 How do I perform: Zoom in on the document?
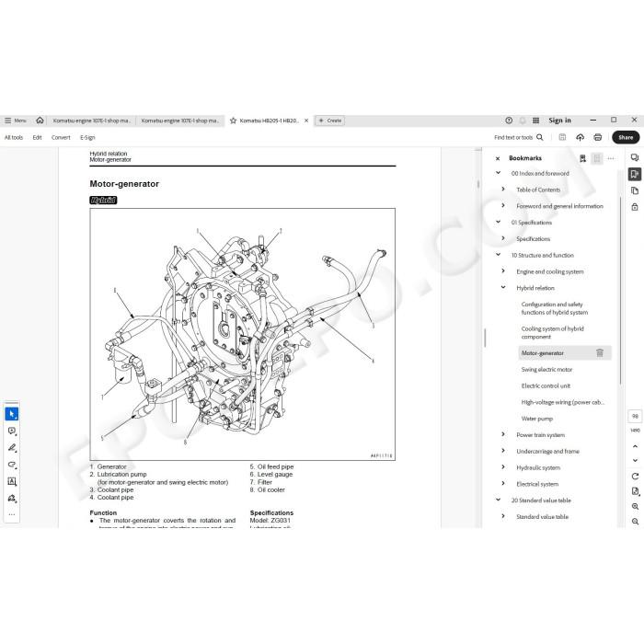click(x=635, y=506)
